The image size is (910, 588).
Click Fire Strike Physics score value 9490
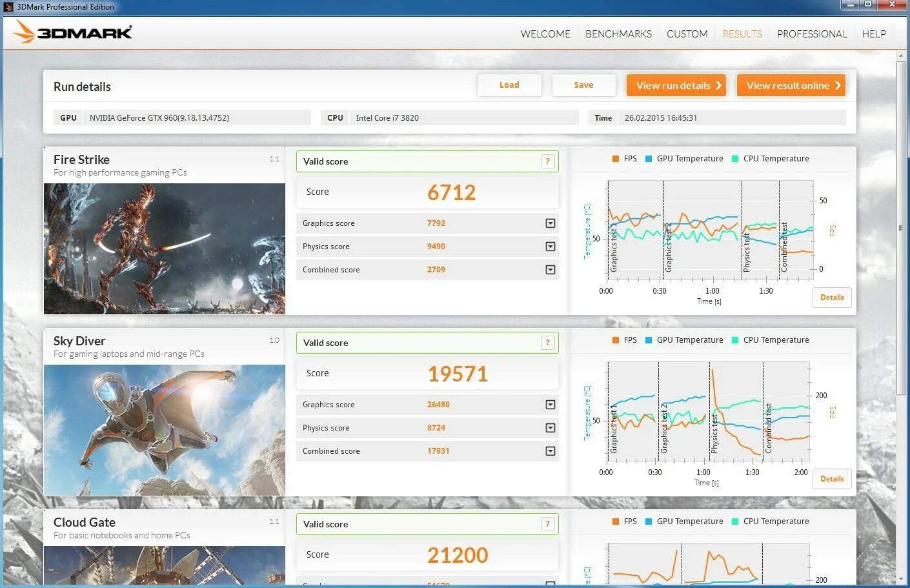click(x=436, y=247)
